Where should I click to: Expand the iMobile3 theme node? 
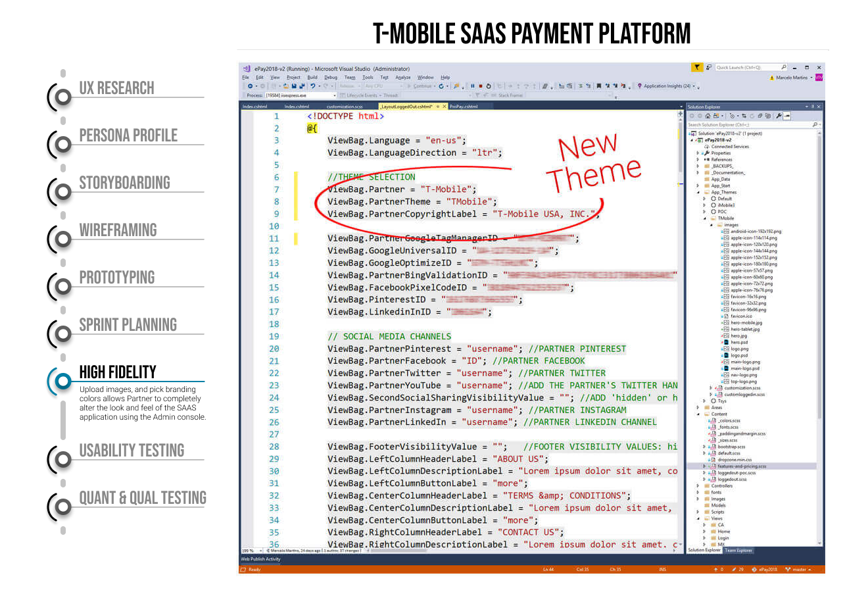(x=704, y=205)
